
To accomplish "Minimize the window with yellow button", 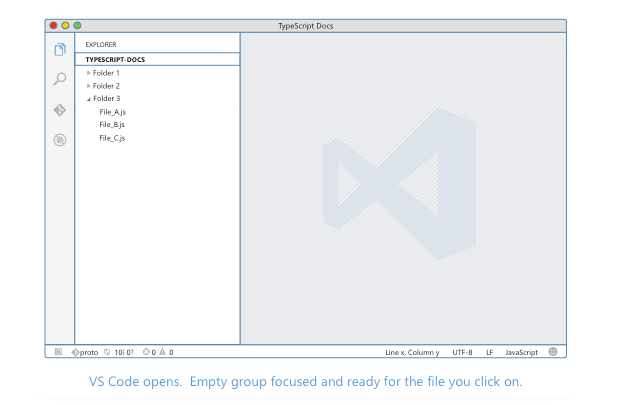I will 65,26.
